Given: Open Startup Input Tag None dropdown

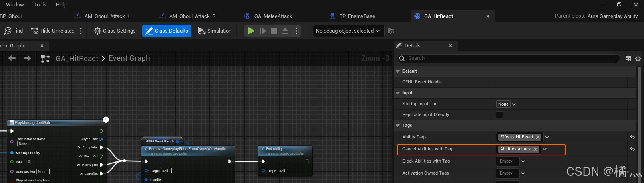Looking at the screenshot, I should tap(506, 104).
